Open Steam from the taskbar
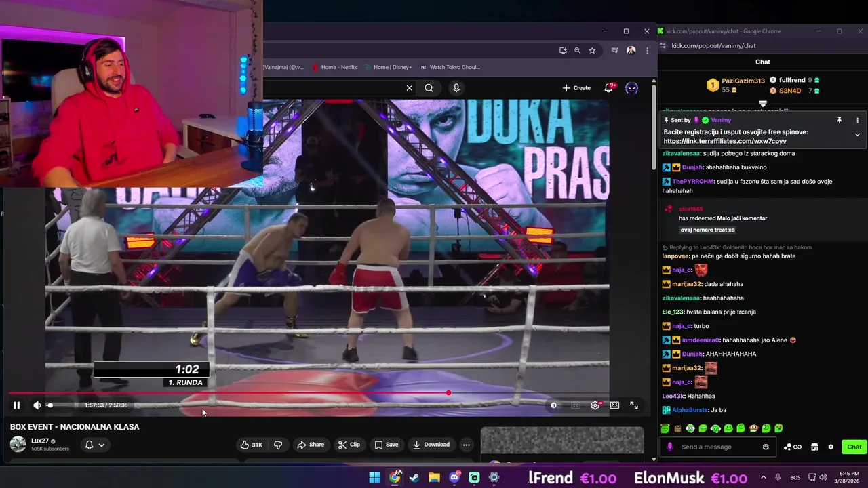The image size is (868, 488). click(x=414, y=478)
